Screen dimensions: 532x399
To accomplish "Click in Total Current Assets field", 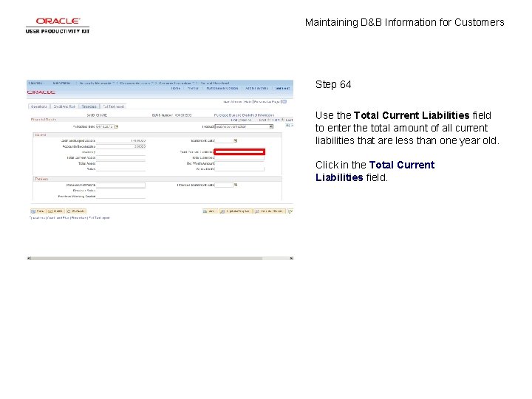I will [x=120, y=158].
